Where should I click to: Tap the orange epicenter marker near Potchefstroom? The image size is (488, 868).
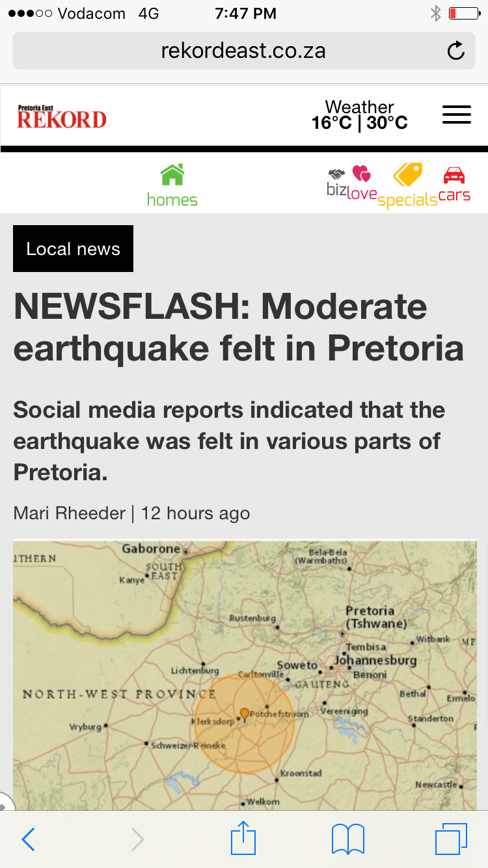244,714
